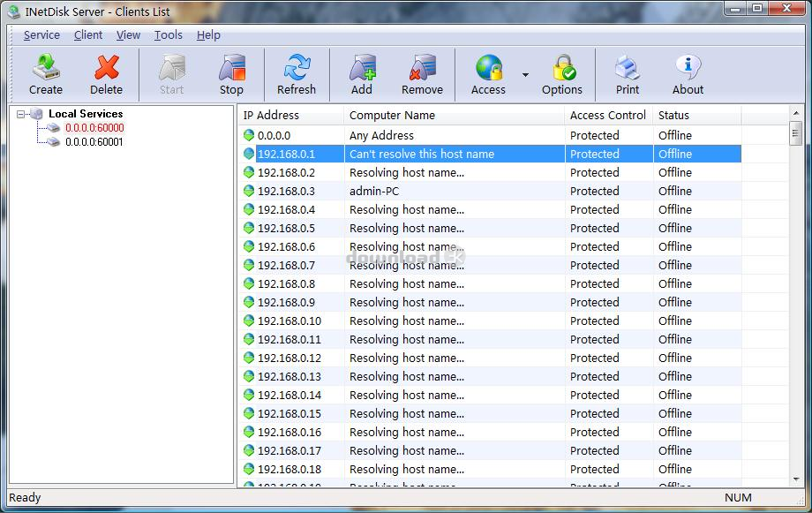812x513 pixels.
Task: Click the scroll down arrow of clients list
Action: click(x=796, y=479)
